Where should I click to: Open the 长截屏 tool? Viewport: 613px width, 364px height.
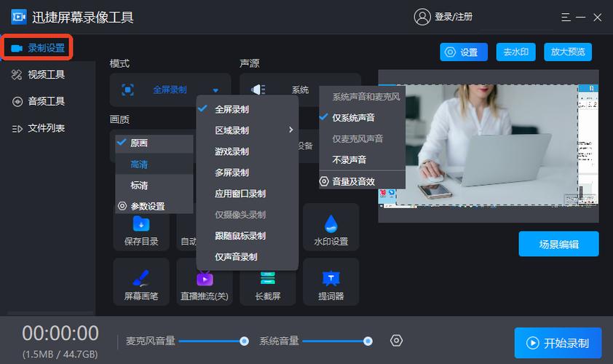[x=268, y=282]
